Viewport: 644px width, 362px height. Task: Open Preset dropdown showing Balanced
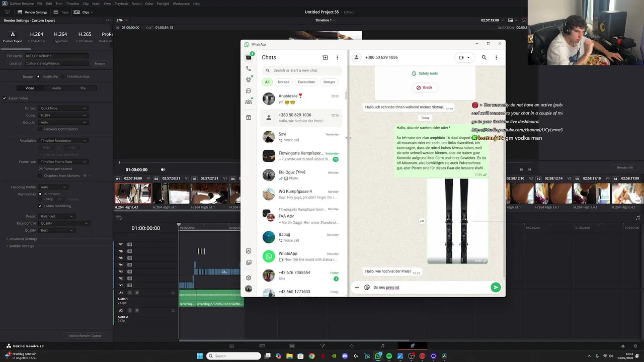click(56, 216)
